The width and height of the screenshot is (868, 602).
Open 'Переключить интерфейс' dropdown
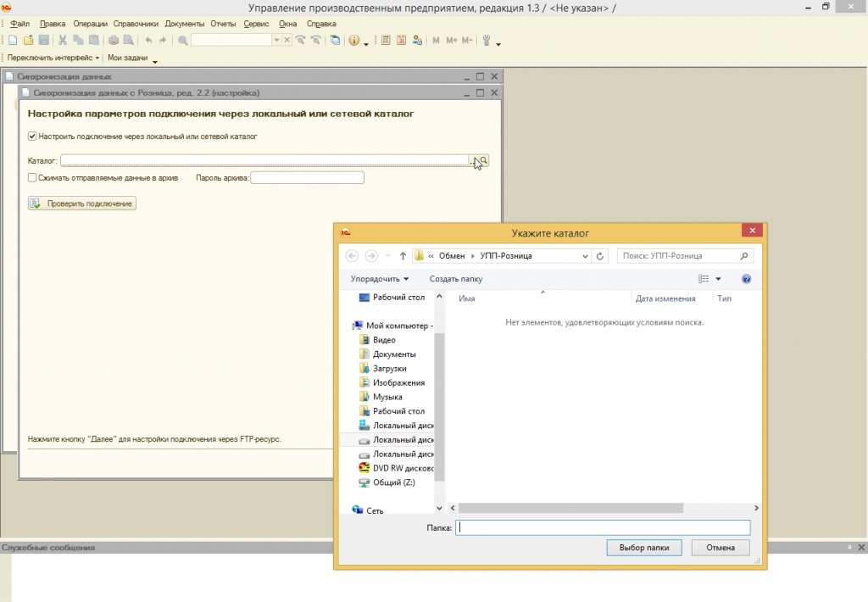[x=53, y=58]
